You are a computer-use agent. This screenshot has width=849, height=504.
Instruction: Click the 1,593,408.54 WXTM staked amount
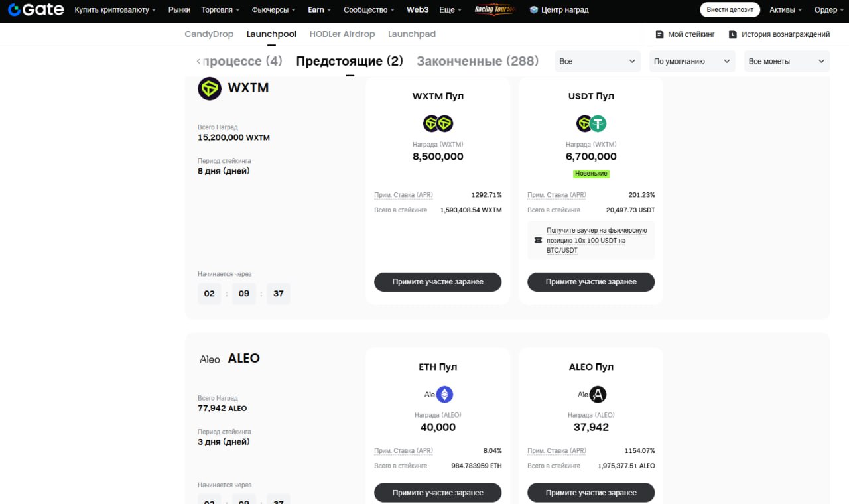point(471,210)
